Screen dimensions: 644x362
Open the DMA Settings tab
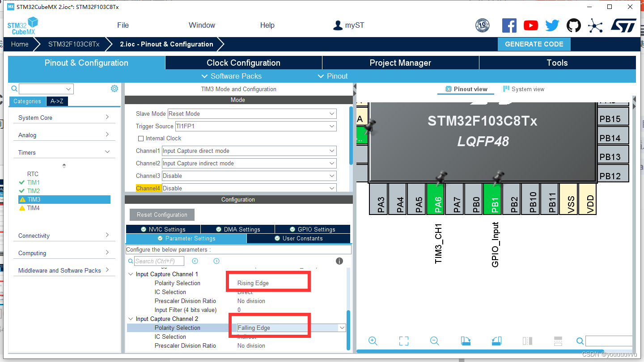pyautogui.click(x=238, y=229)
